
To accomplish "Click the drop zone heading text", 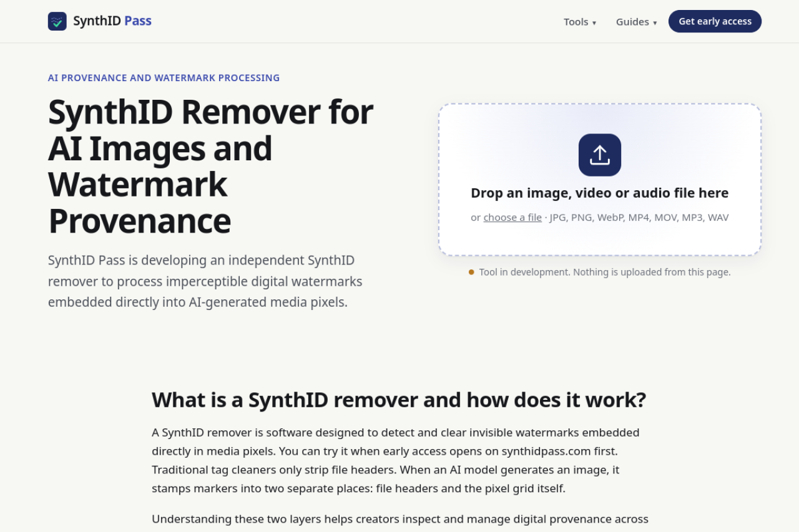I will (x=599, y=193).
